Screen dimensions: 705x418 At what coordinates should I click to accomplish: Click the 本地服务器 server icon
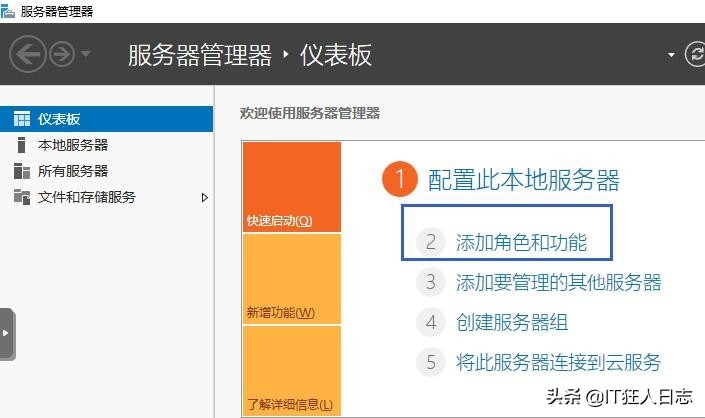pyautogui.click(x=21, y=145)
